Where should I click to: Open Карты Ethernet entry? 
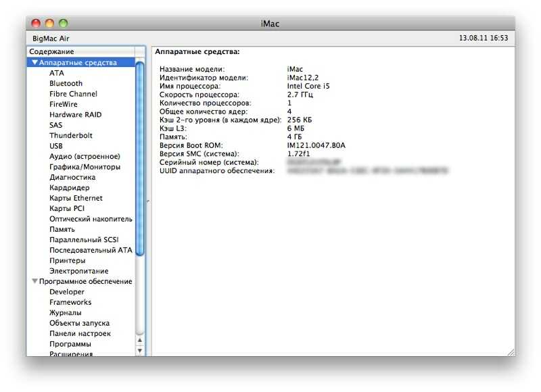(x=76, y=198)
